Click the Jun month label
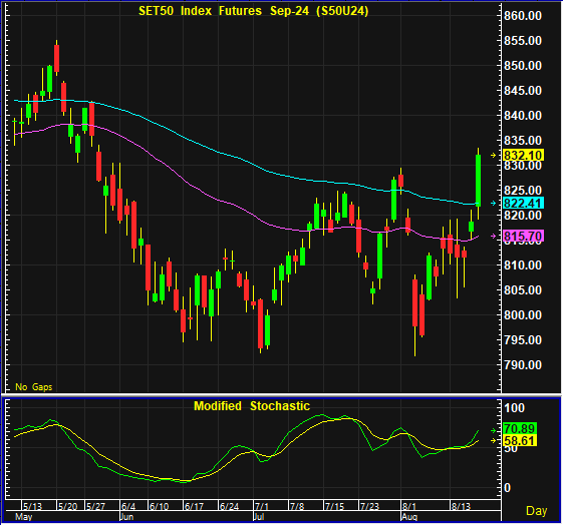This screenshot has width=563, height=525. click(x=126, y=517)
